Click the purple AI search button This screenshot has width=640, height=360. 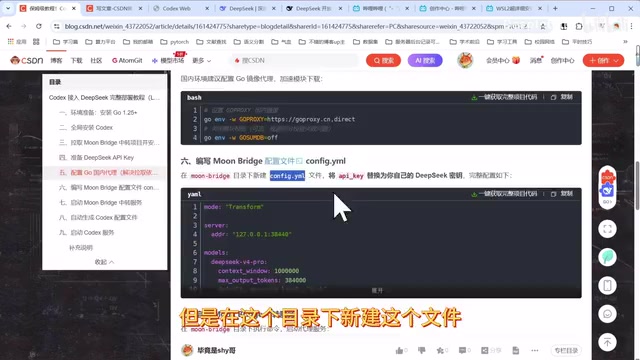coord(425,60)
